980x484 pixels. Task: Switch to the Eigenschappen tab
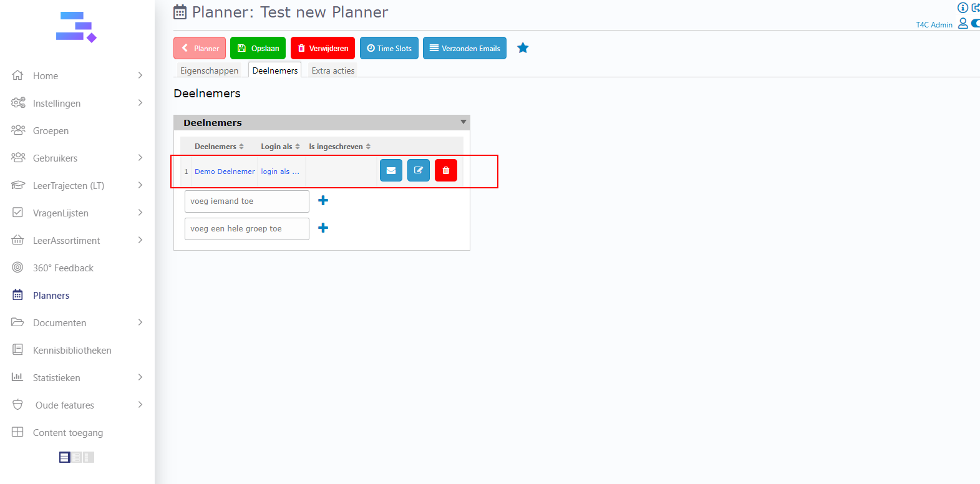(209, 70)
